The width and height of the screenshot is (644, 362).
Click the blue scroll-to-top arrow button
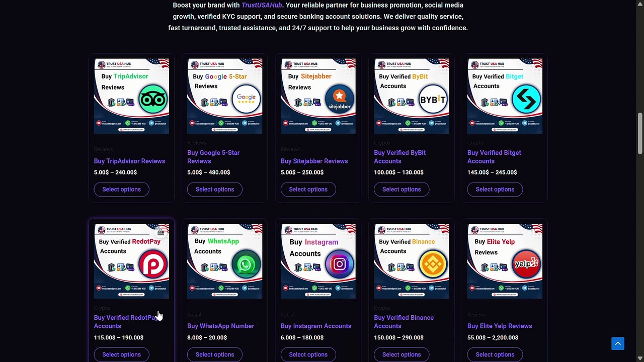(x=618, y=343)
